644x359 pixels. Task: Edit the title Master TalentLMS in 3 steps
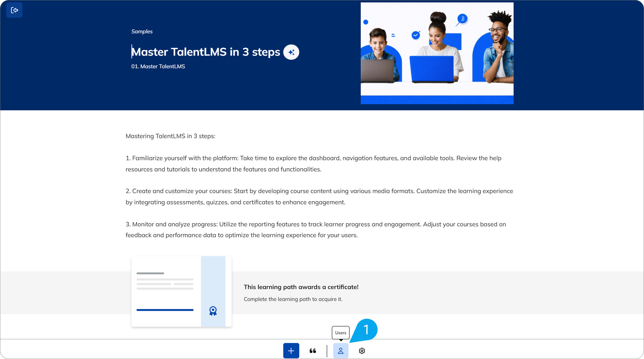coord(206,52)
